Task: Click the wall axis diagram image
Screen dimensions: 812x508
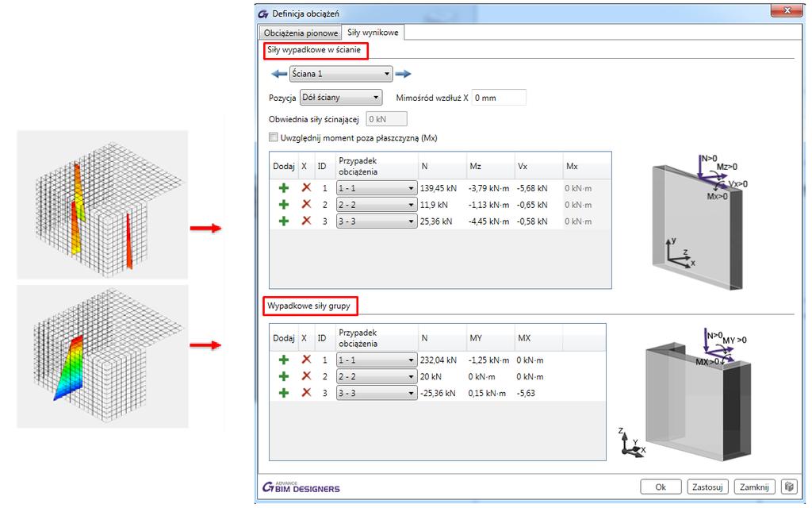Action: pos(699,221)
